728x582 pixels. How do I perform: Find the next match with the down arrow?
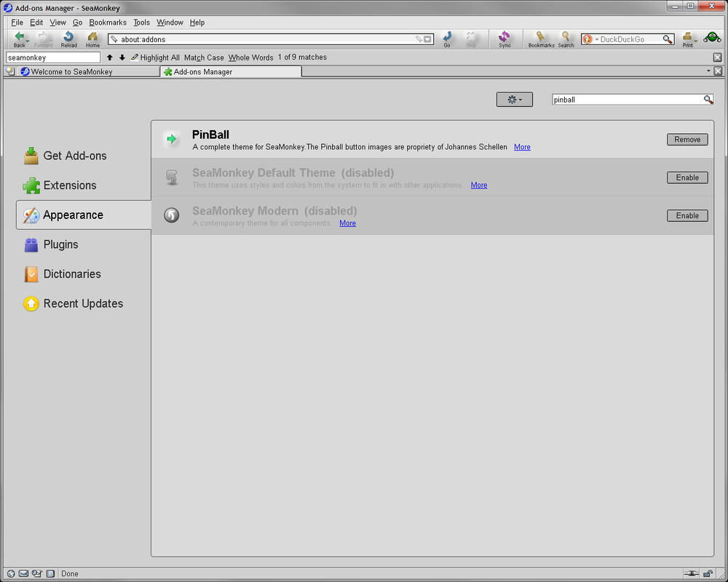tap(122, 57)
